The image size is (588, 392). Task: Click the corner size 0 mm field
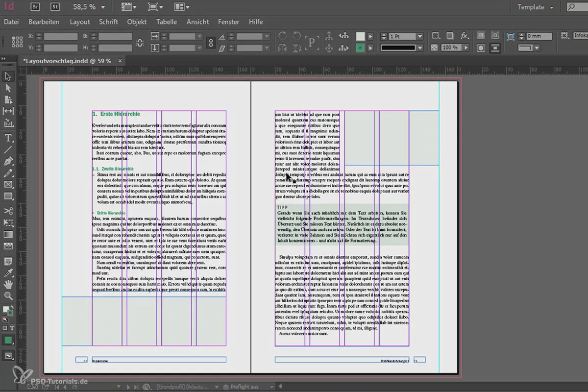click(x=539, y=36)
